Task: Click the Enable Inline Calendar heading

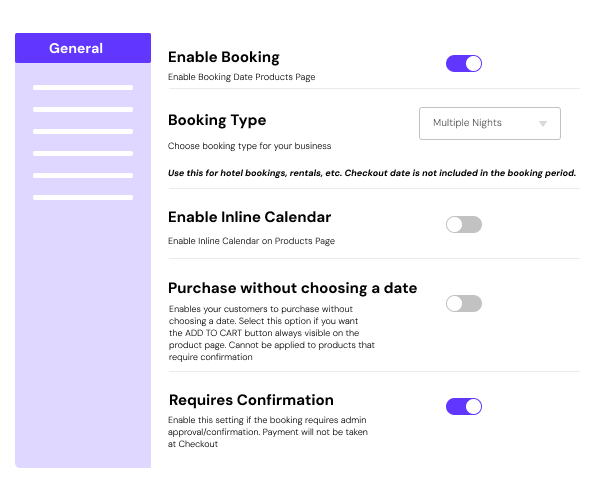Action: coord(249,217)
